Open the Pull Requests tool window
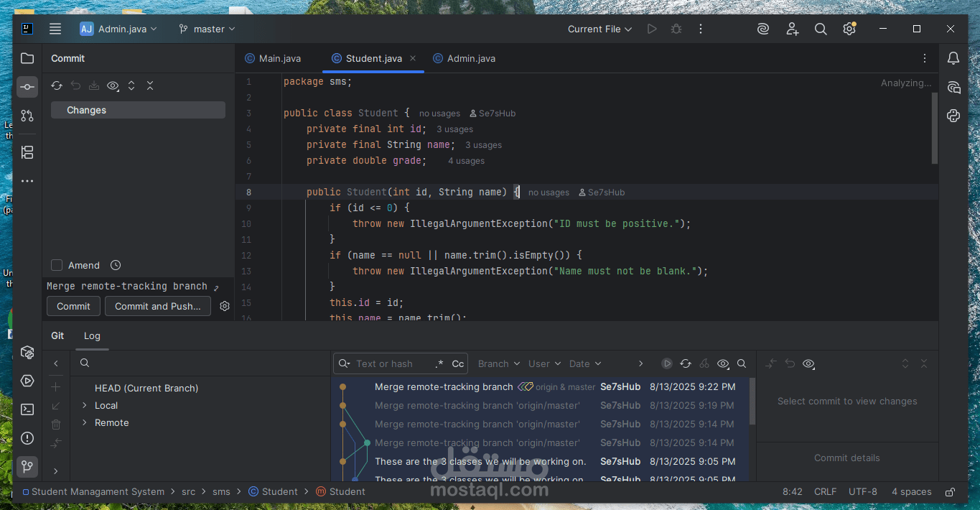The height and width of the screenshot is (510, 980). coord(27,116)
